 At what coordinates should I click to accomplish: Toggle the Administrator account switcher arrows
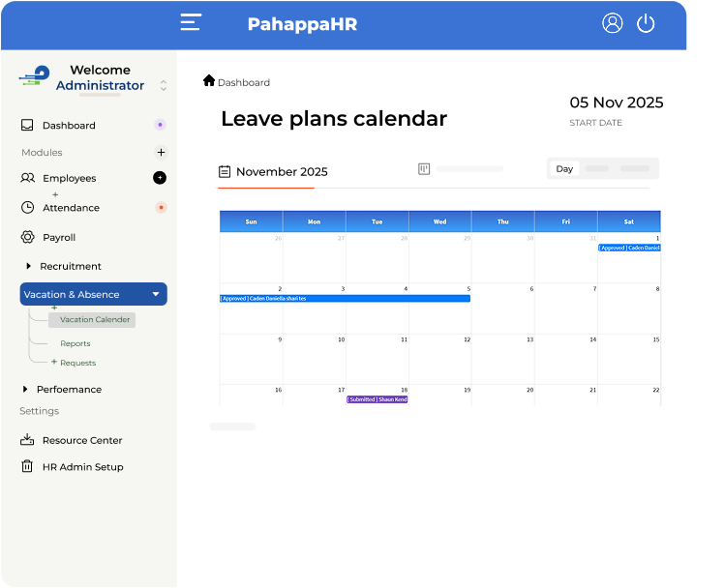tap(164, 85)
